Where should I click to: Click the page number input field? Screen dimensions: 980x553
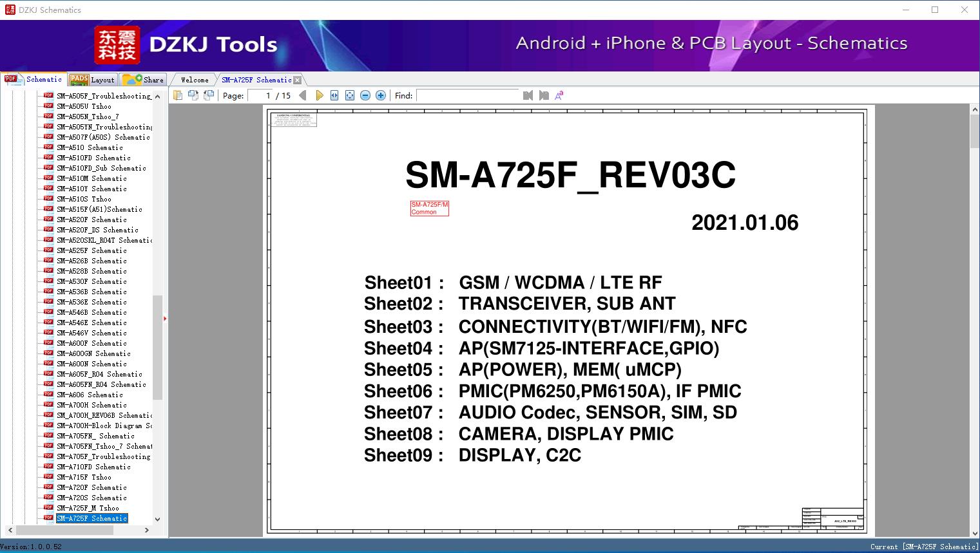tap(261, 95)
